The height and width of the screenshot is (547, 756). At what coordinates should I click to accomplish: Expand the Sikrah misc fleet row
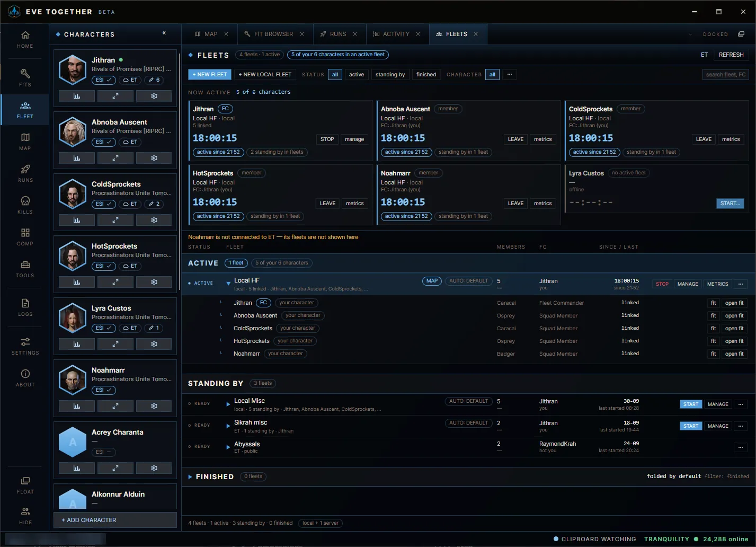[228, 426]
